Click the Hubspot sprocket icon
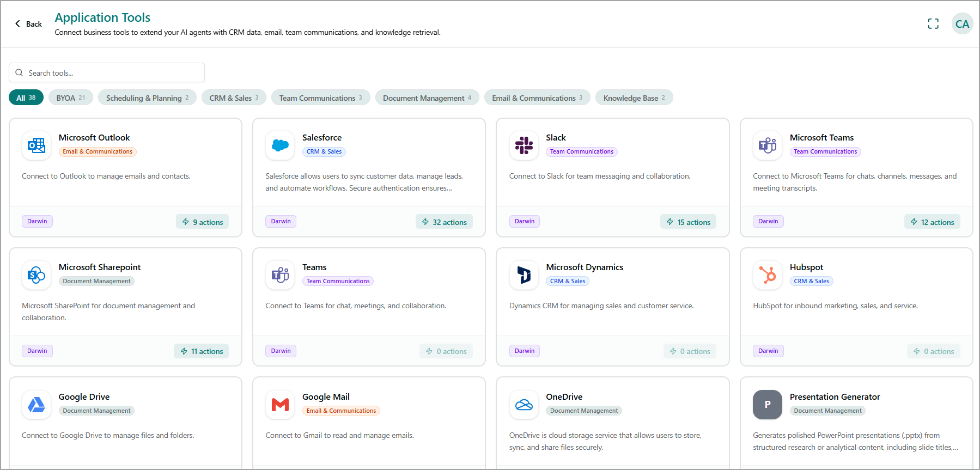This screenshot has width=980, height=470. [x=768, y=275]
